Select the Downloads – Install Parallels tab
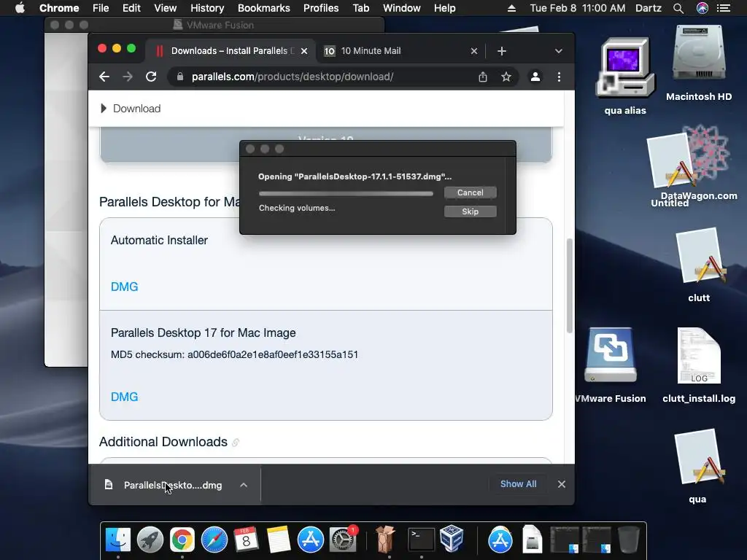The width and height of the screenshot is (747, 560). tap(231, 51)
